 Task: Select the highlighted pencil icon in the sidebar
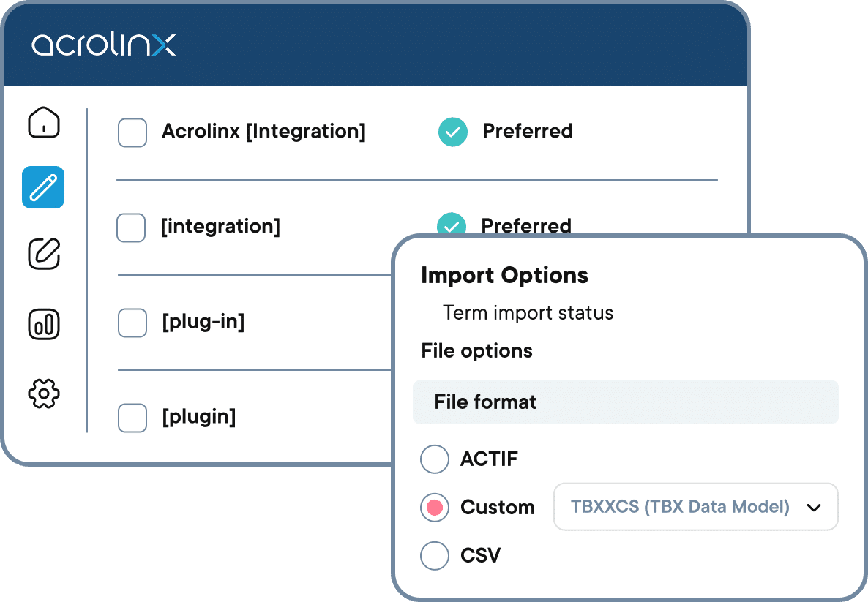[43, 187]
